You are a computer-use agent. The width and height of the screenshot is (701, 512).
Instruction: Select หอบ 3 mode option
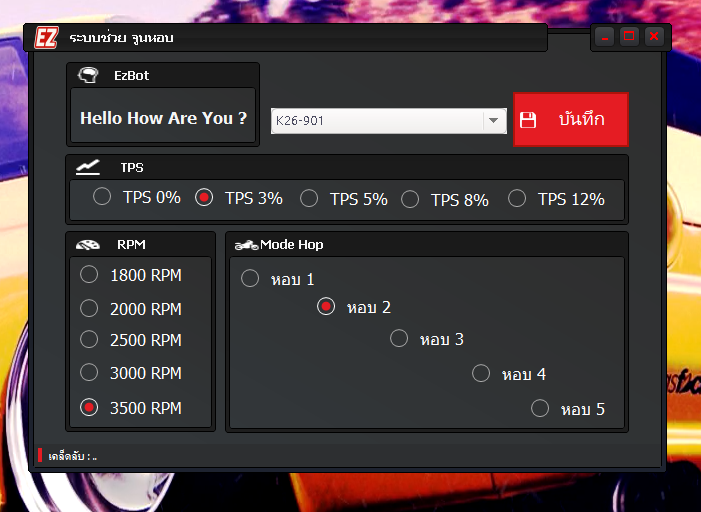399,338
